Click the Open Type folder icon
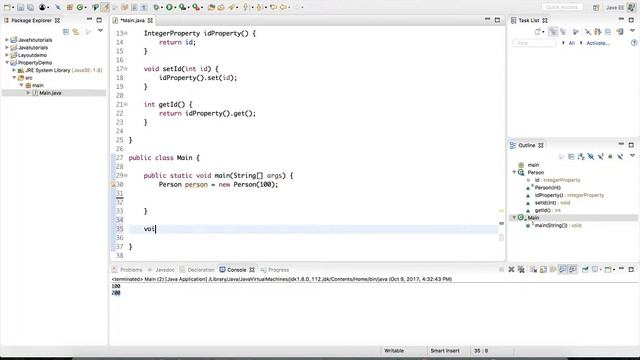This screenshot has height=360, width=640. (x=211, y=7)
